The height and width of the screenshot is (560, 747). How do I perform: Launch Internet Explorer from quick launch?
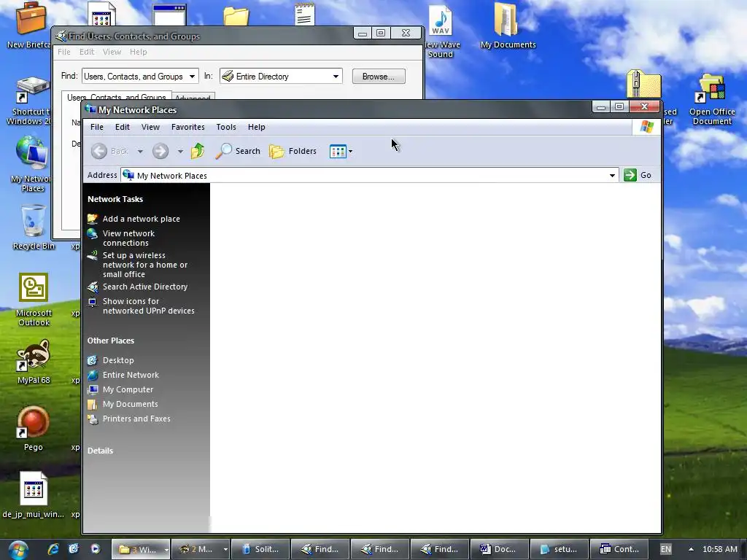53,549
